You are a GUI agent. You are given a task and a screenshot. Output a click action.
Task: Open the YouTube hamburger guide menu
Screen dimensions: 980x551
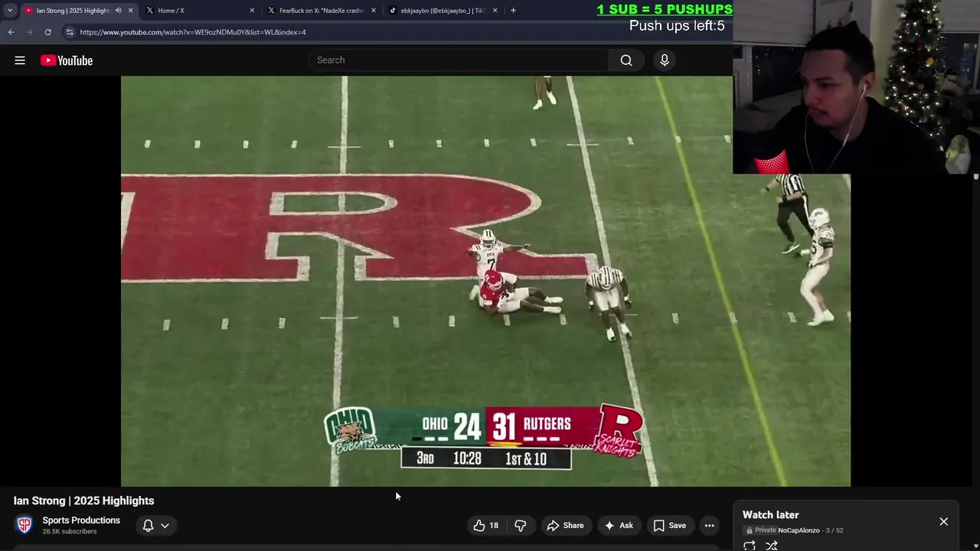(20, 60)
